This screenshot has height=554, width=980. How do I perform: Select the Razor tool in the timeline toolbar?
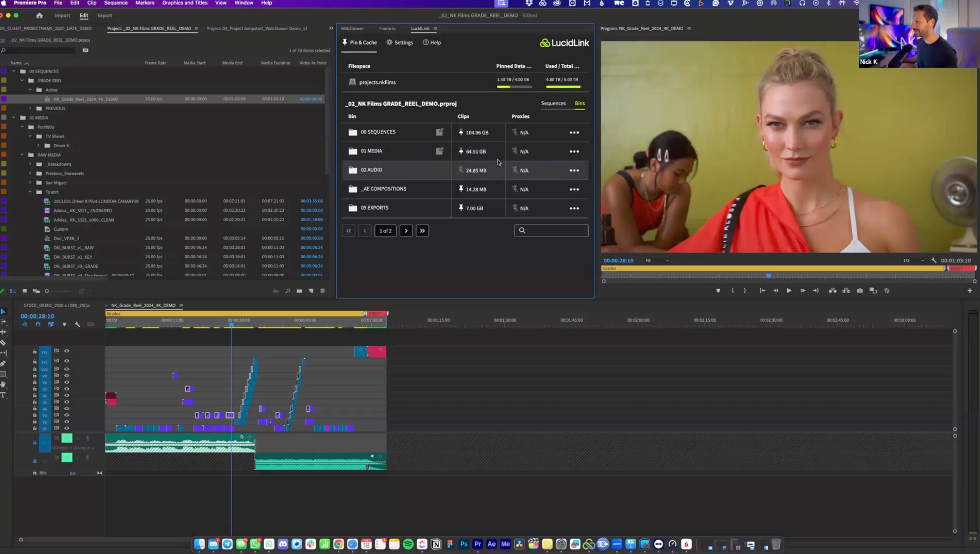tap(3, 343)
